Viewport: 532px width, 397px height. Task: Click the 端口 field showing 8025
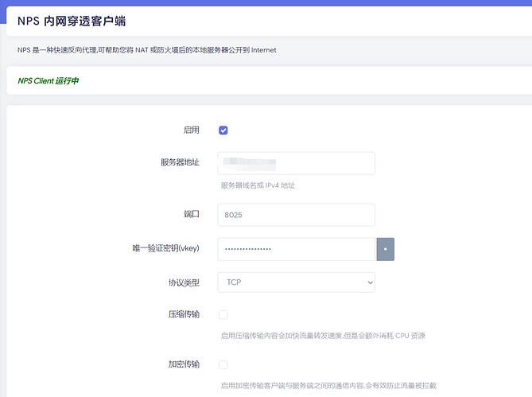295,215
